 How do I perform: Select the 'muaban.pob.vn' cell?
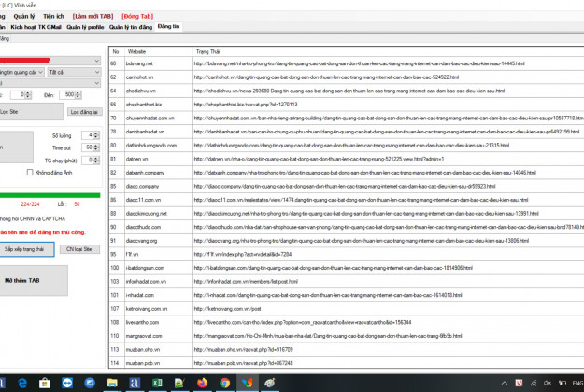(159, 363)
